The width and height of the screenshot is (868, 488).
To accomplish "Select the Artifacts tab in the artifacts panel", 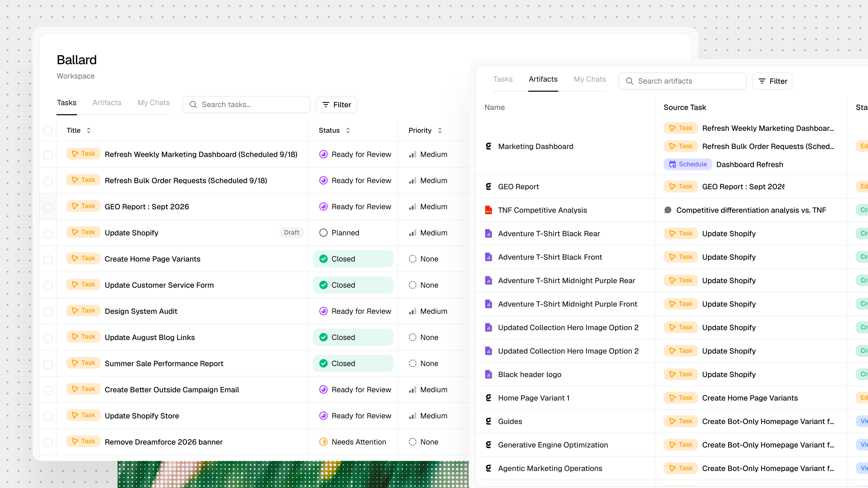I will (x=543, y=79).
